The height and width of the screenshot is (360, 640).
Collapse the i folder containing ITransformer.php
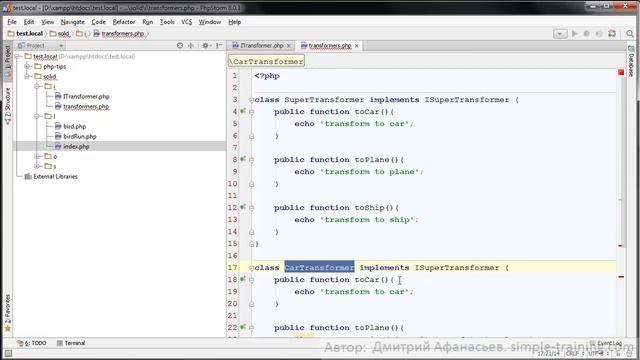[37, 86]
